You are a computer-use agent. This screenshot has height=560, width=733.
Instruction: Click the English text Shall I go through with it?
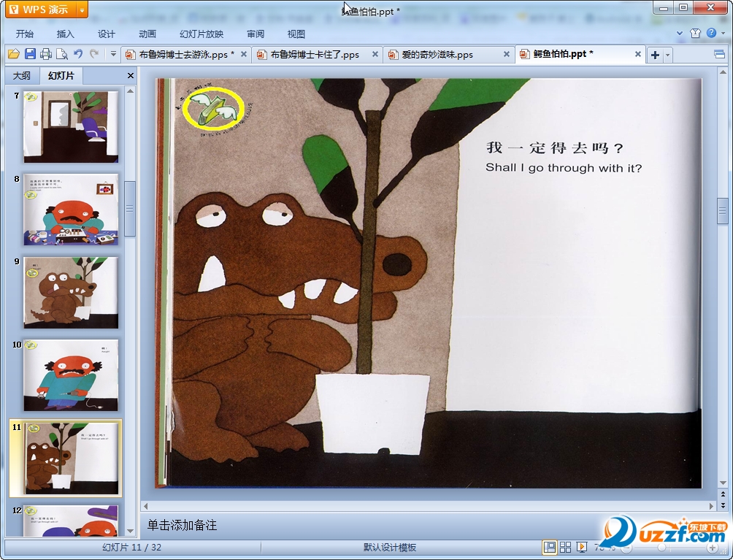click(564, 168)
